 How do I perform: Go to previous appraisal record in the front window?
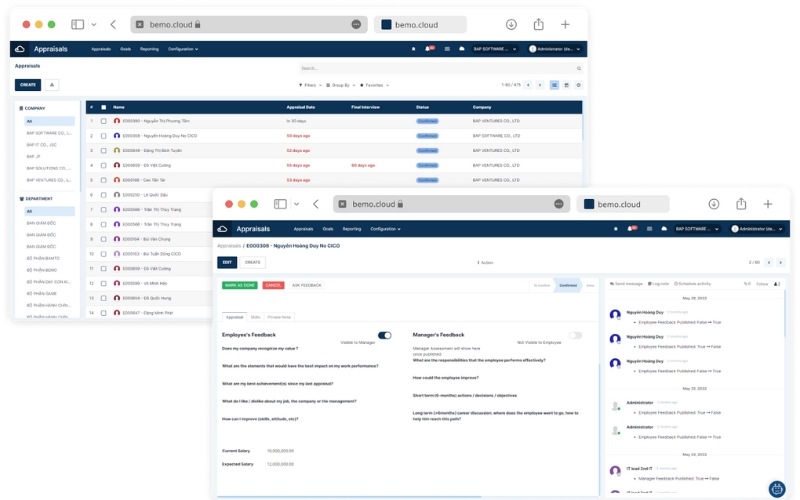[769, 262]
